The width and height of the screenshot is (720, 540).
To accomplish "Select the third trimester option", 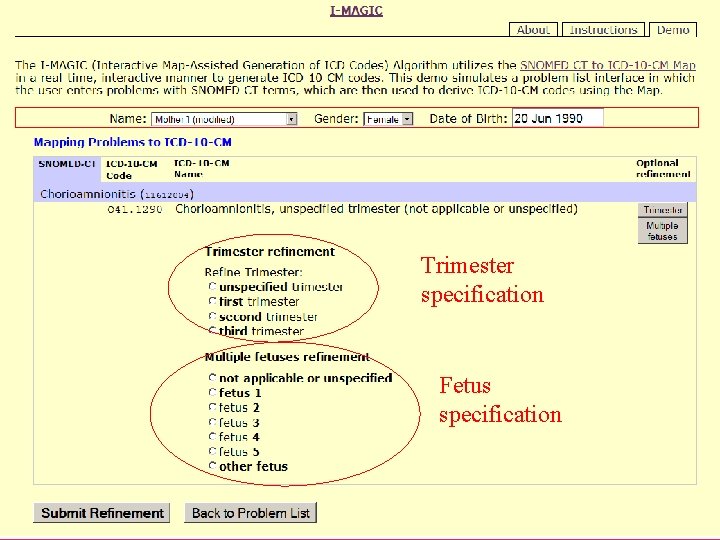I will pyautogui.click(x=212, y=330).
